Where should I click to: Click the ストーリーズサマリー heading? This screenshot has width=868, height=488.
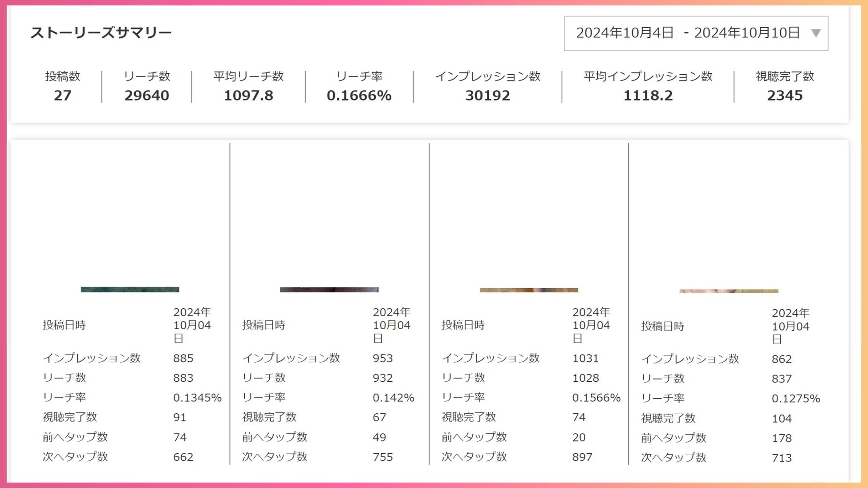click(101, 33)
